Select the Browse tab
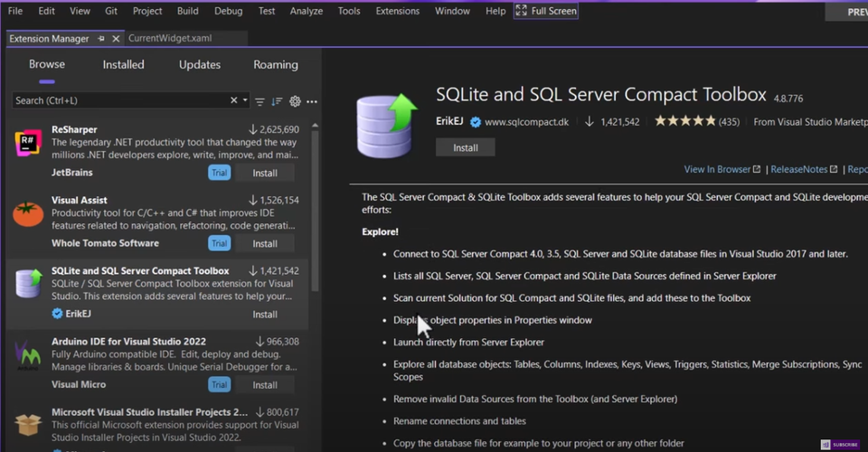868x452 pixels. pos(47,65)
